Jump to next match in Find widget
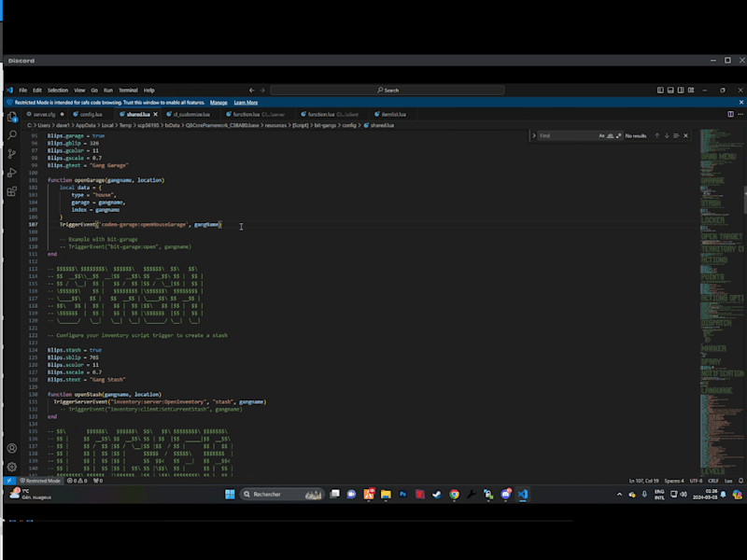747x560 pixels. 667,135
